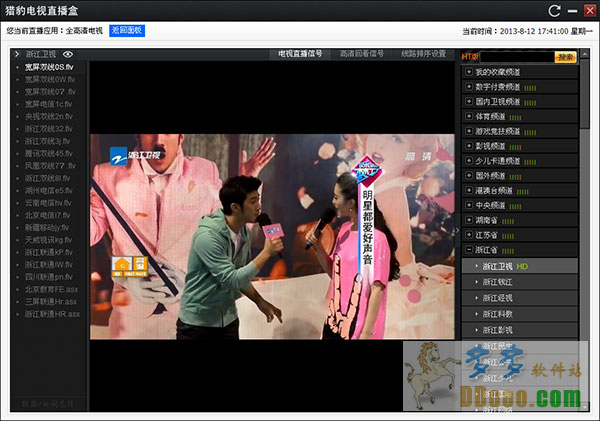This screenshot has height=421, width=600.
Task: Expand 中央频道 category
Action: tap(520, 206)
